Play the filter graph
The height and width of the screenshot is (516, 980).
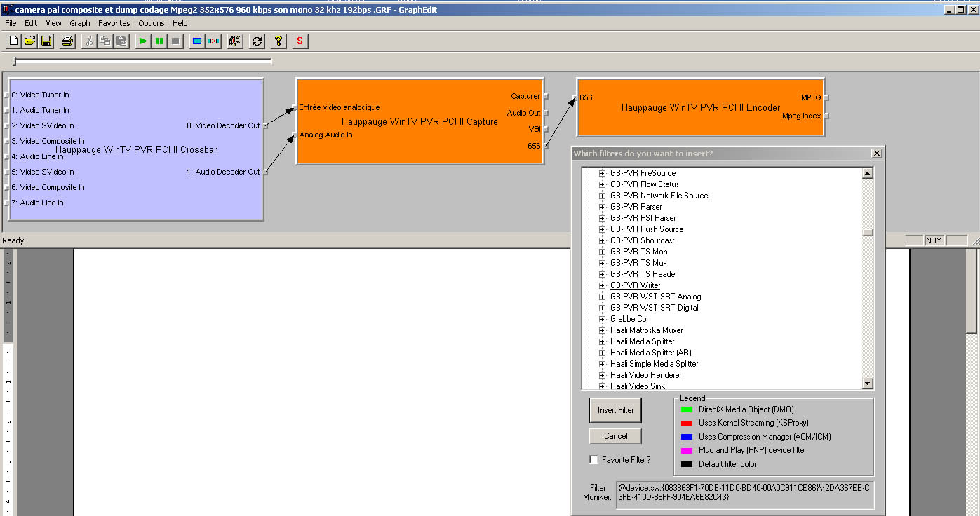[143, 41]
